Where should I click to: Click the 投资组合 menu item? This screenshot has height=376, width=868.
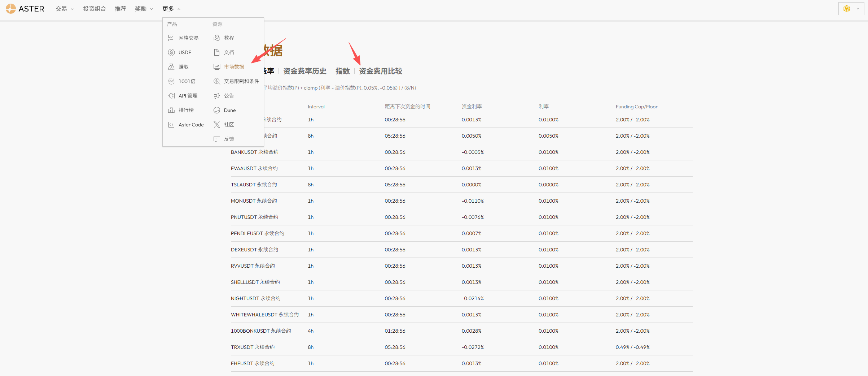(x=95, y=9)
